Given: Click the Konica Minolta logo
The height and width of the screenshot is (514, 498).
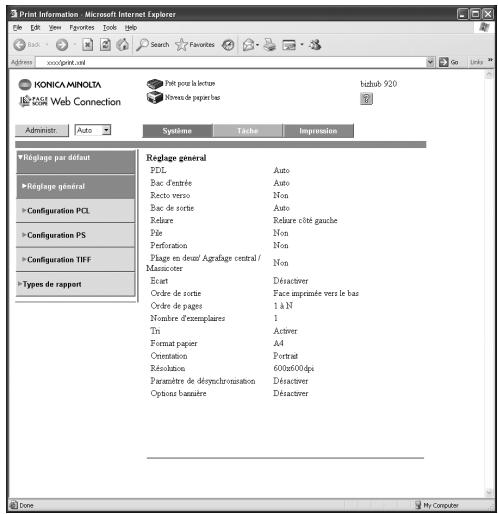Looking at the screenshot, I should point(60,85).
